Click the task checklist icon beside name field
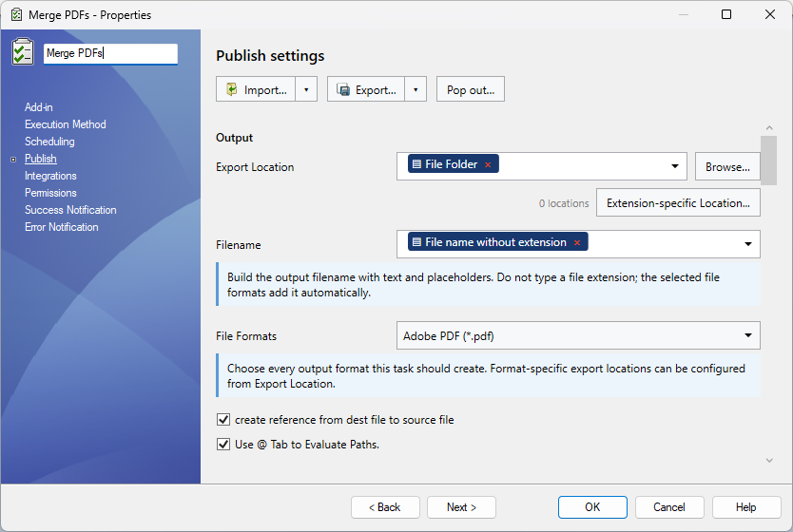This screenshot has height=532, width=793. click(23, 52)
